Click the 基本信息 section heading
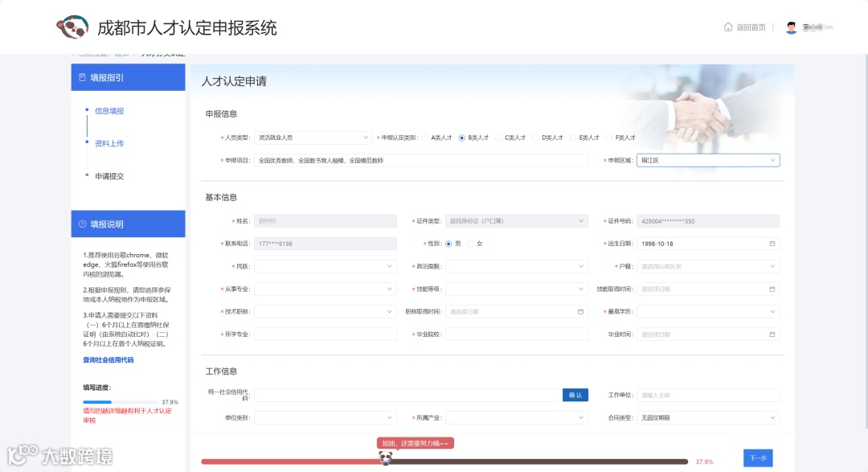The height and width of the screenshot is (472, 868). pyautogui.click(x=222, y=197)
